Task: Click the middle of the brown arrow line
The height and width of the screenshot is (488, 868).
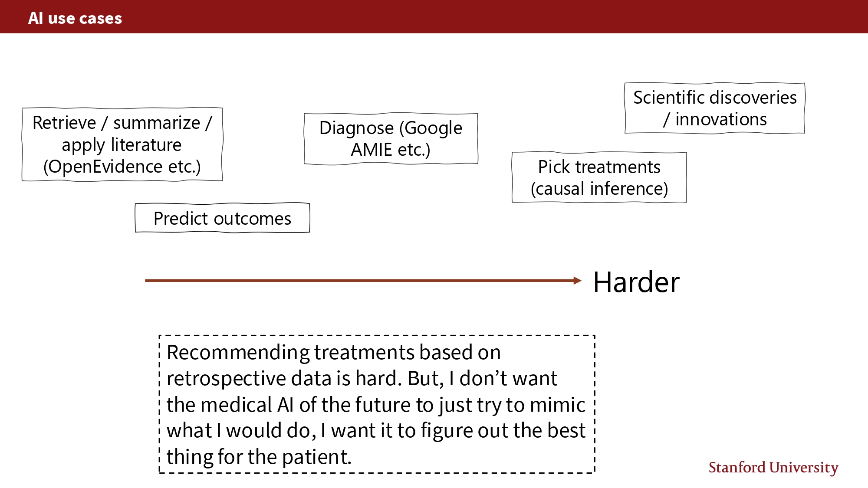Action: (360, 281)
